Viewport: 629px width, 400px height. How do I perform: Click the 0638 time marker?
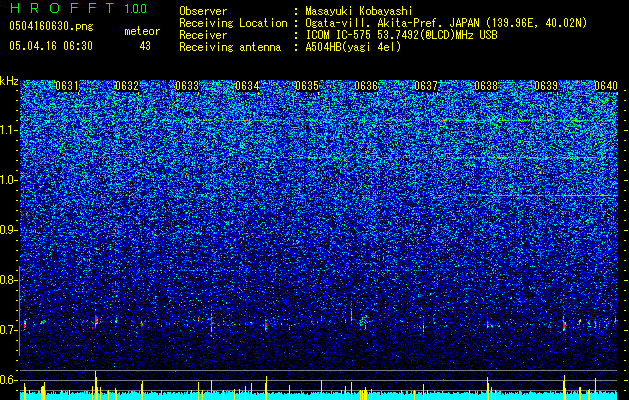(486, 86)
